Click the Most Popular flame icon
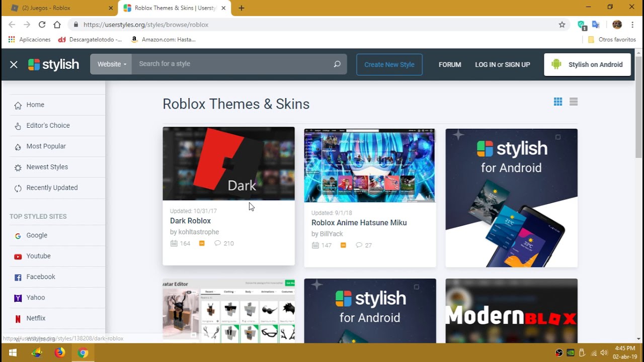 (x=18, y=146)
